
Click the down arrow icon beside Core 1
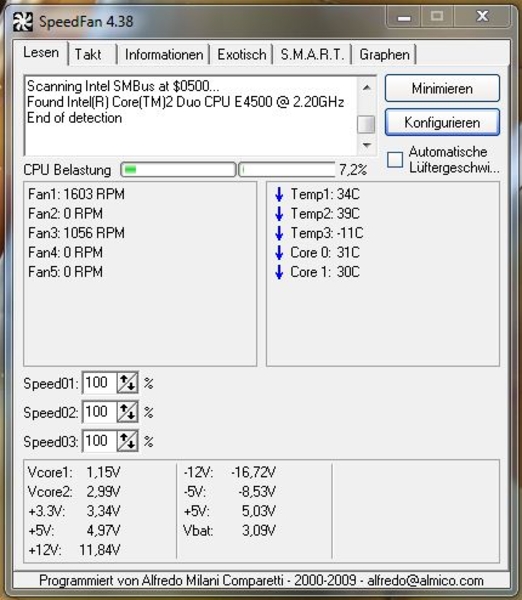[x=279, y=272]
